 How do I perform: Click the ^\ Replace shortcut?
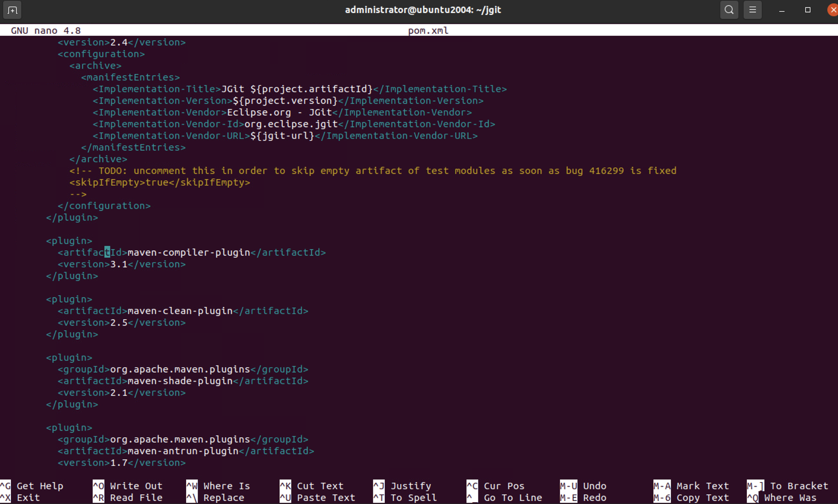215,498
